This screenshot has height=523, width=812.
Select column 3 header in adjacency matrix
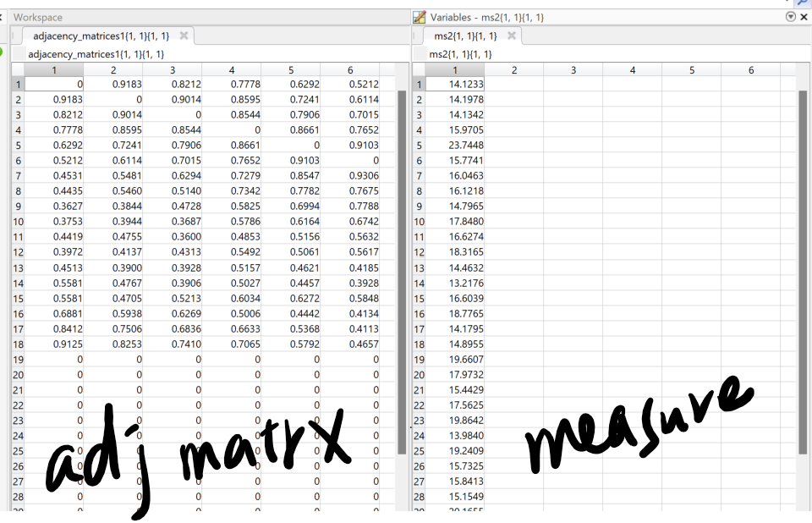173,70
